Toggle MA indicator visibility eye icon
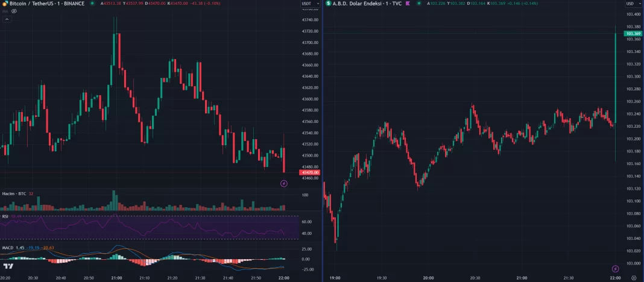 click(14, 11)
